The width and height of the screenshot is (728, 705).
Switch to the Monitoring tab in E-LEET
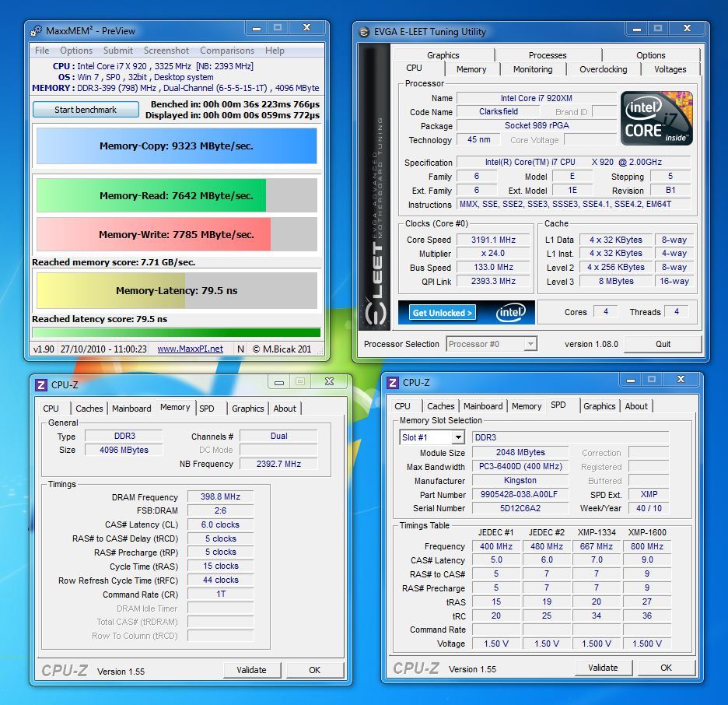pyautogui.click(x=533, y=69)
